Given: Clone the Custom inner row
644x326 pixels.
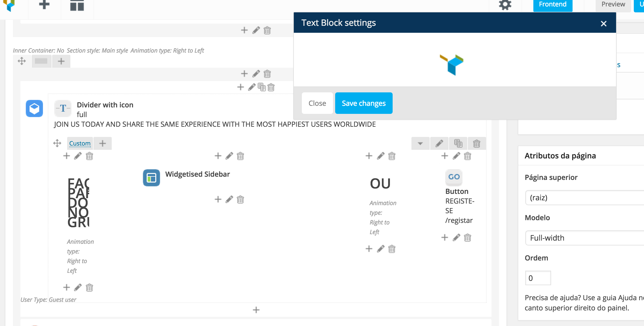Looking at the screenshot, I should coord(458,144).
